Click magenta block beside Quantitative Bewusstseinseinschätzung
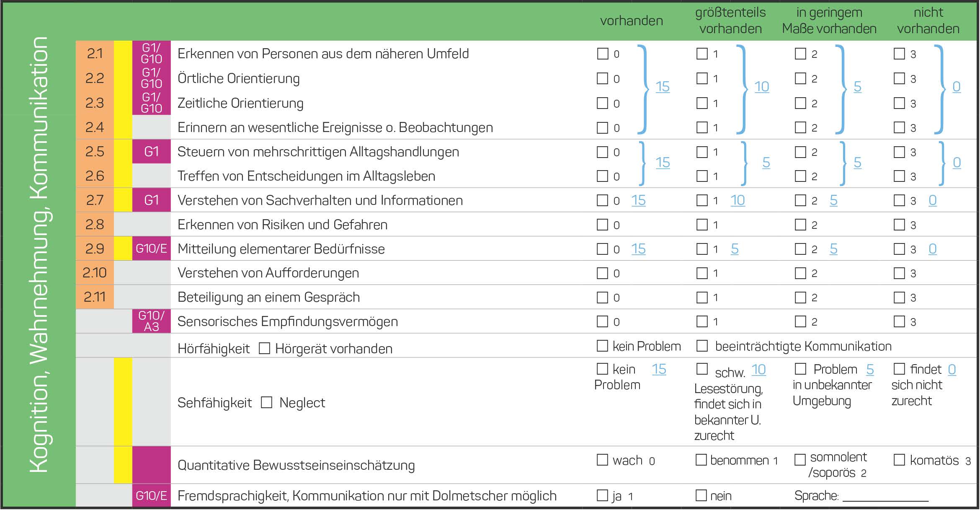Screen dimensions: 980x510 [x=152, y=465]
